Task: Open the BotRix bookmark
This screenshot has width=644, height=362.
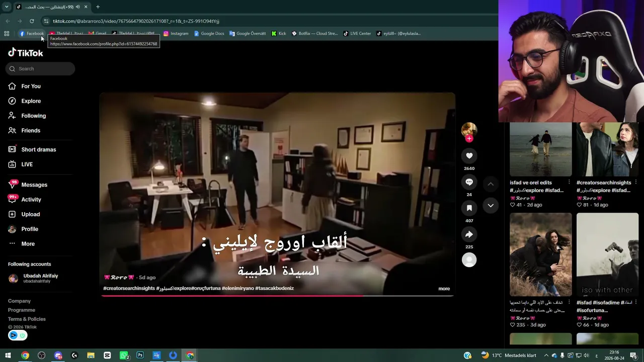Action: (314, 34)
